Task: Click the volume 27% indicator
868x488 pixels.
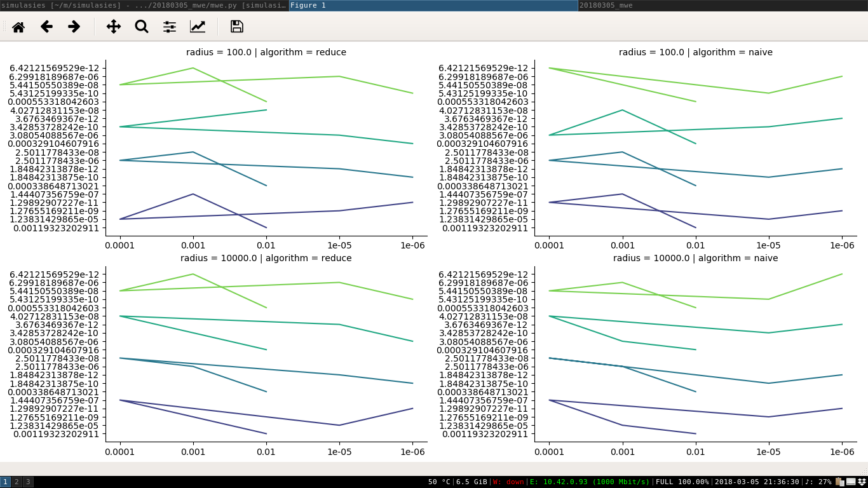Action: pyautogui.click(x=820, y=482)
